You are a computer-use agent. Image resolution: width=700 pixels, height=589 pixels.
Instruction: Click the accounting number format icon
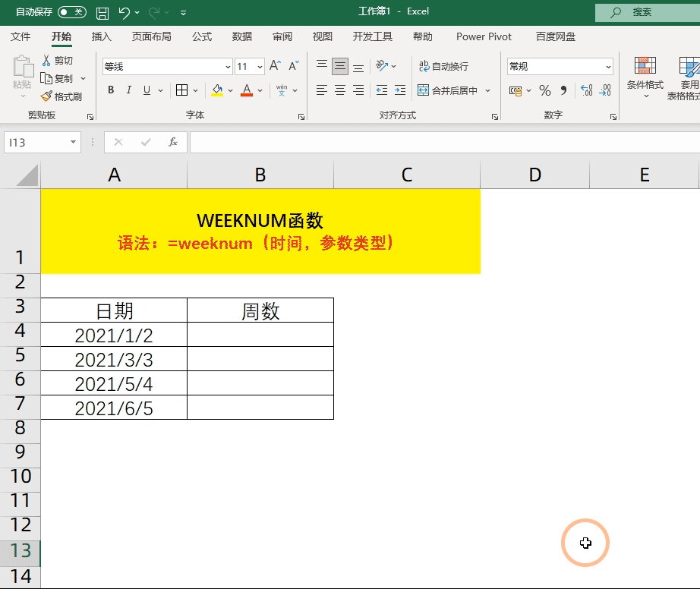pos(516,90)
